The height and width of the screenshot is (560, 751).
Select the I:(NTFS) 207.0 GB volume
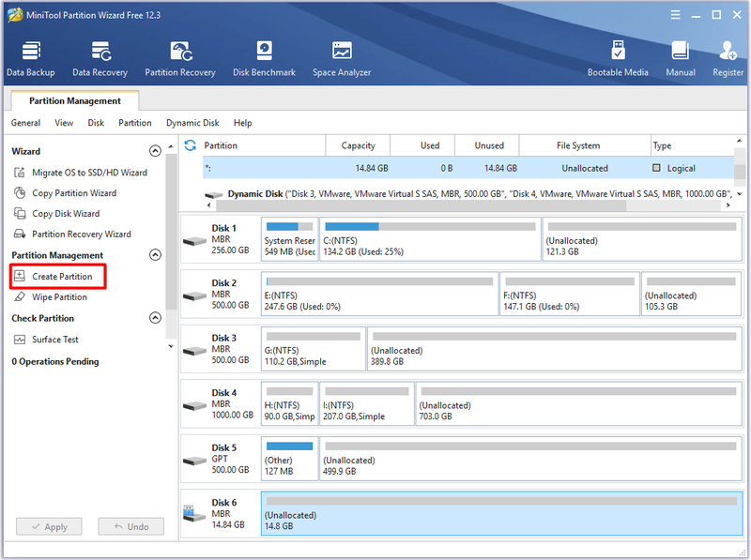[366, 404]
